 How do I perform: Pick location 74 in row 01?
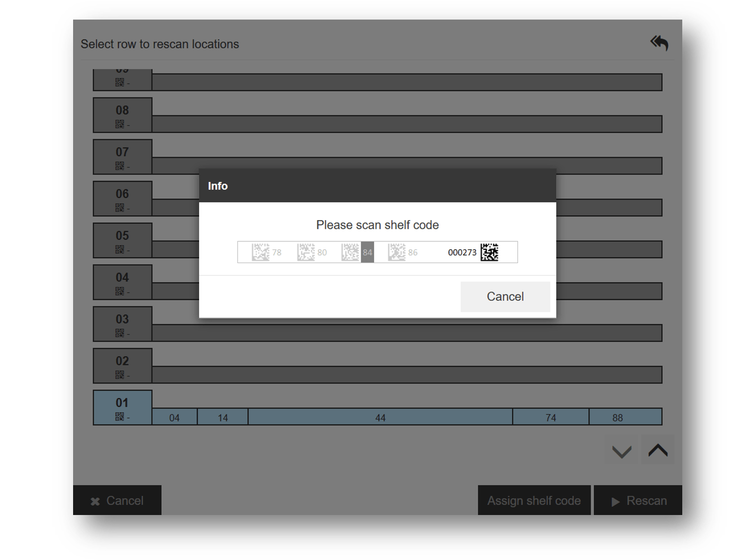pyautogui.click(x=550, y=417)
